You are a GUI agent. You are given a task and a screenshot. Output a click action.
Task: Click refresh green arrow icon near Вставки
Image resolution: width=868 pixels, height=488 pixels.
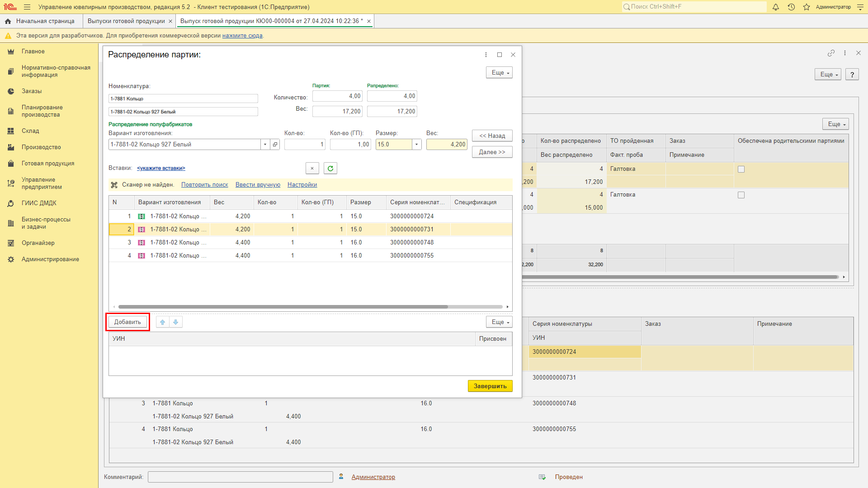pos(330,168)
